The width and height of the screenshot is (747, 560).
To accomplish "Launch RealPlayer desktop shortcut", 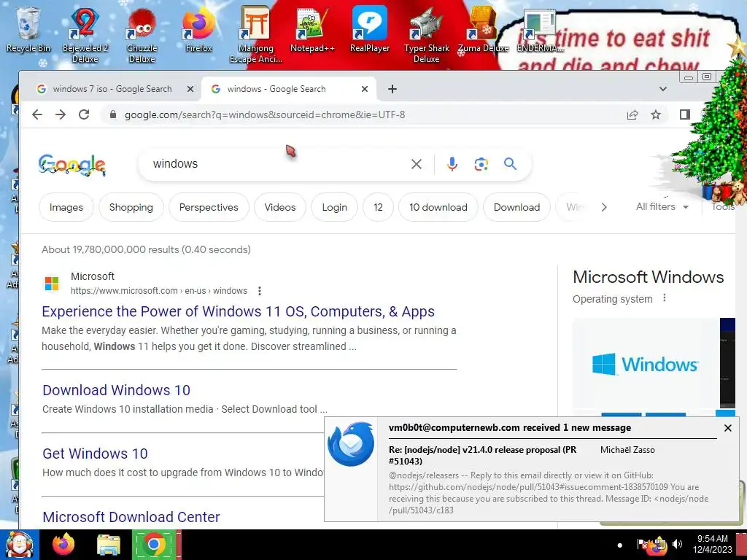I will click(370, 28).
